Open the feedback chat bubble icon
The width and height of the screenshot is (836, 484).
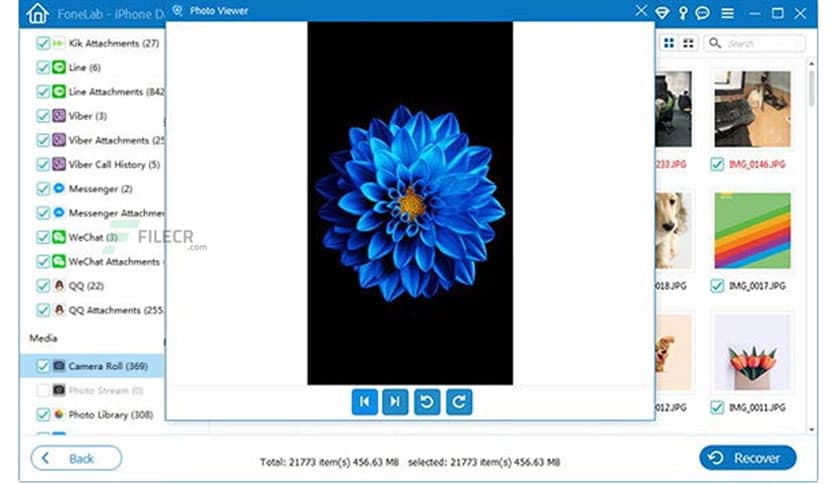pyautogui.click(x=703, y=13)
